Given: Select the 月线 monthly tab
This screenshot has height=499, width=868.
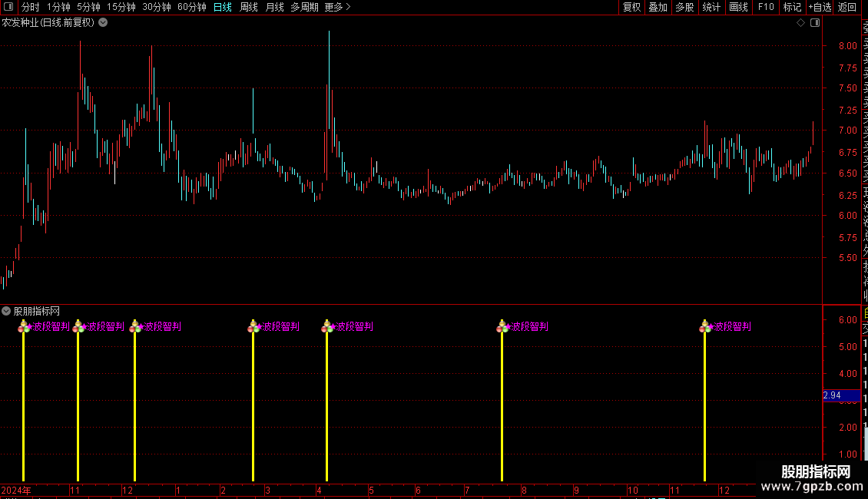Looking at the screenshot, I should (274, 7).
